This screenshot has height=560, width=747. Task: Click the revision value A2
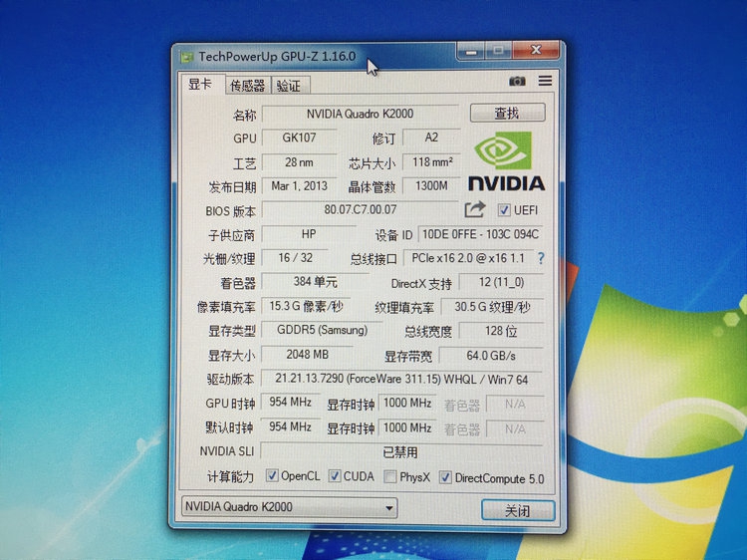click(x=431, y=138)
